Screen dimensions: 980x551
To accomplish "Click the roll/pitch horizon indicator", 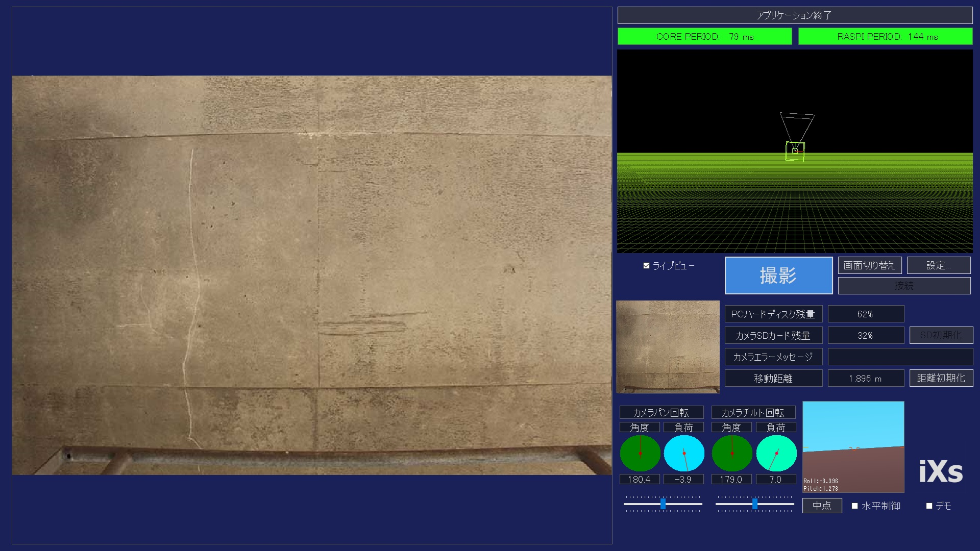I will [853, 446].
